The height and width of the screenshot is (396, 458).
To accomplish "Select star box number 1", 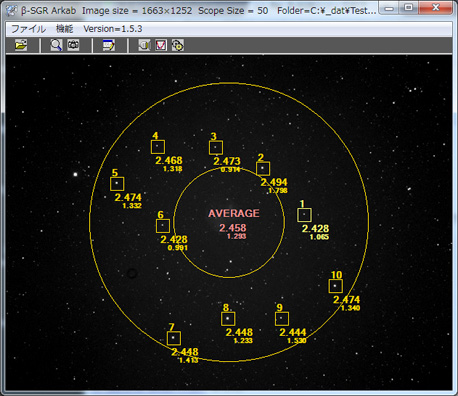I will (x=304, y=215).
